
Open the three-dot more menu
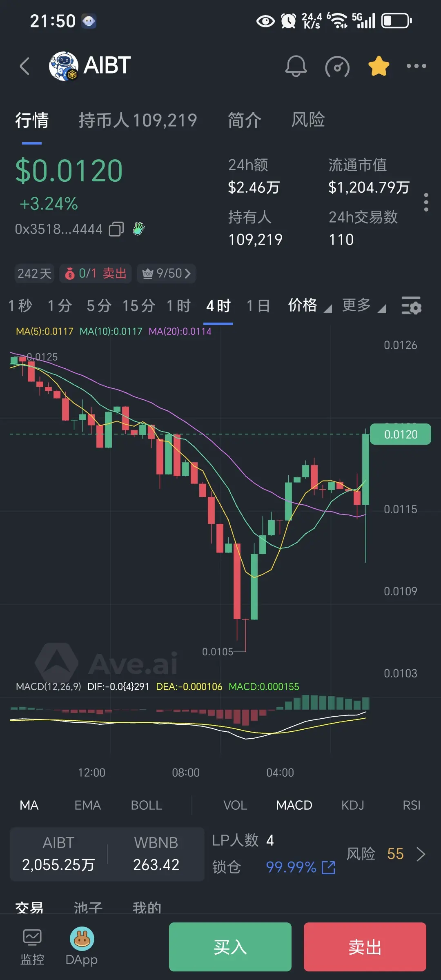click(416, 66)
